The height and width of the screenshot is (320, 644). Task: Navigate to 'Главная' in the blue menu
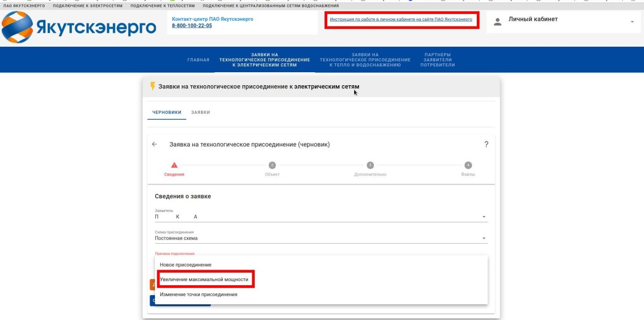[198, 60]
